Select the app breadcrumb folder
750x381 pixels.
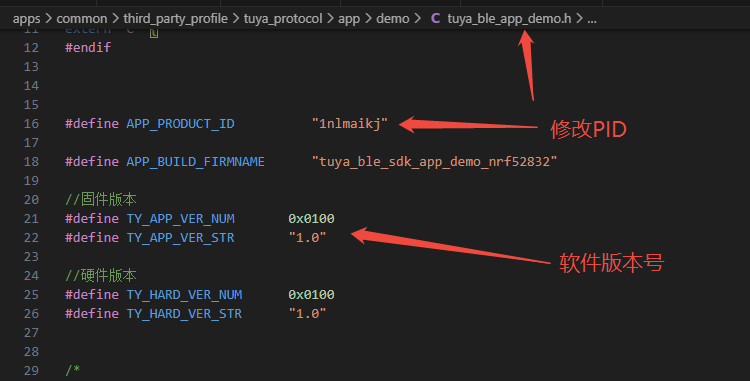[349, 19]
